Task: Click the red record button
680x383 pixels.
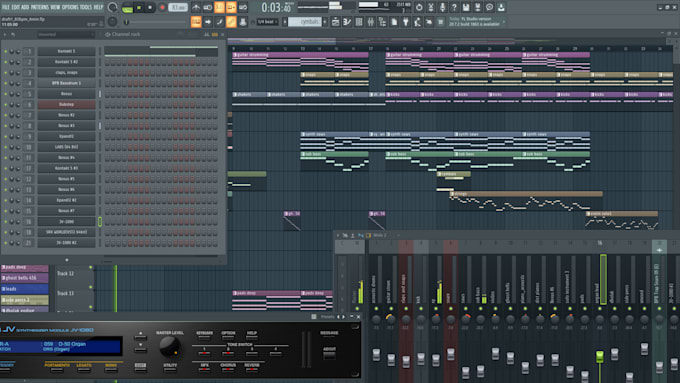Action: [x=162, y=7]
